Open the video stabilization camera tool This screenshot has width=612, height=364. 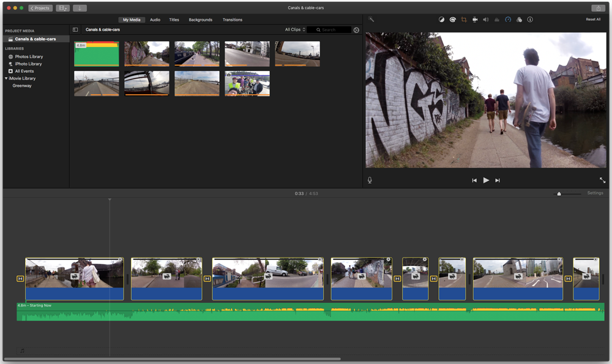(475, 20)
